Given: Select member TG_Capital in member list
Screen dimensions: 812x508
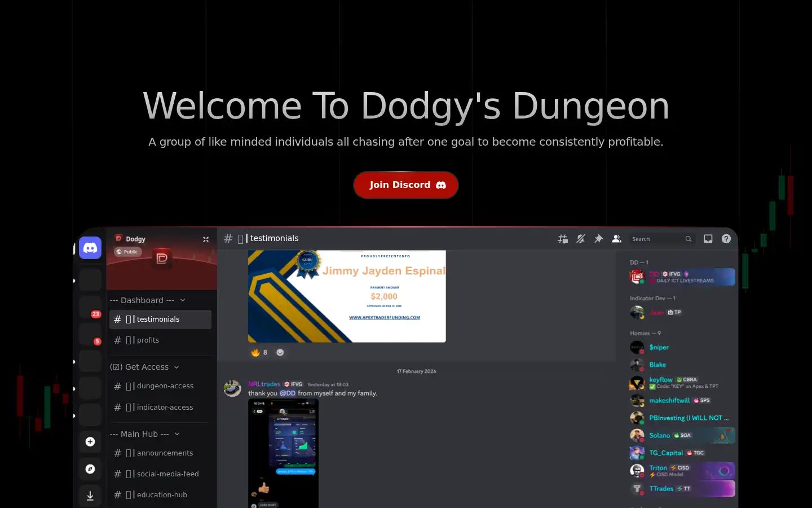Looking at the screenshot, I should 682,453.
